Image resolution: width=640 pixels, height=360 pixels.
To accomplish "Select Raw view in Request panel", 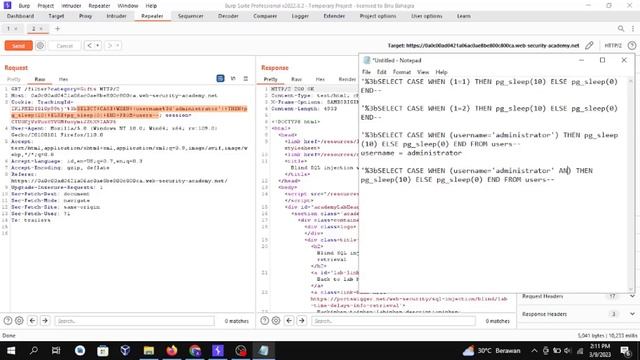I will tap(40, 79).
